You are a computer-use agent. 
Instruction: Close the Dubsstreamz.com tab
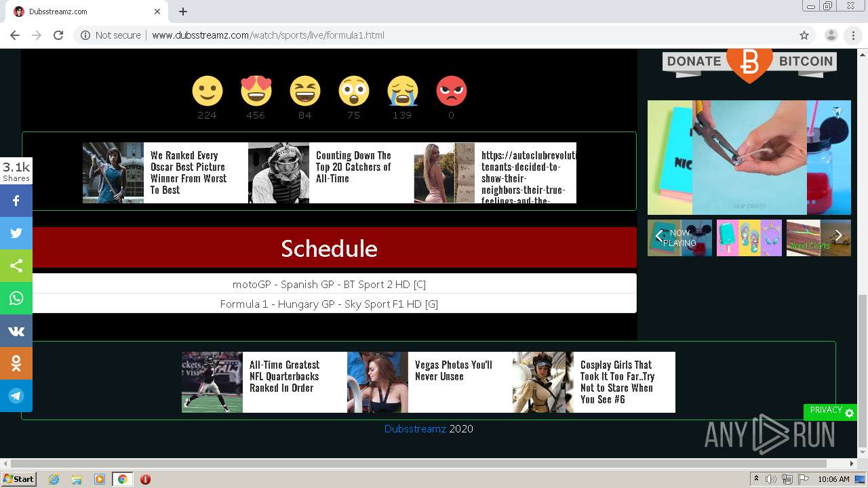157,12
